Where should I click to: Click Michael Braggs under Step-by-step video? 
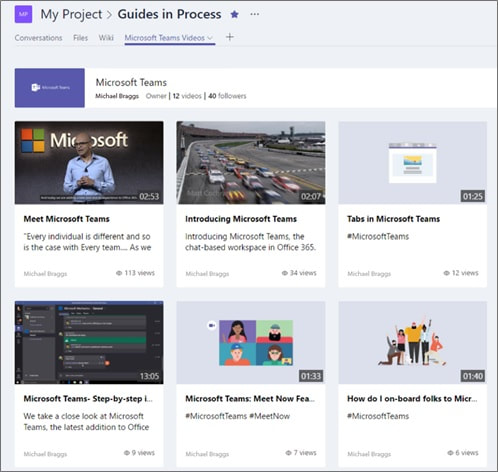coord(45,454)
